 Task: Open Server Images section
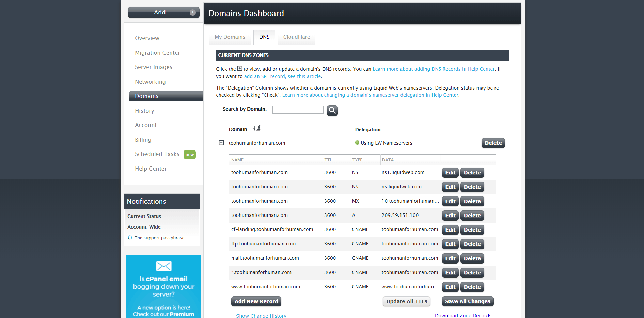tap(154, 67)
